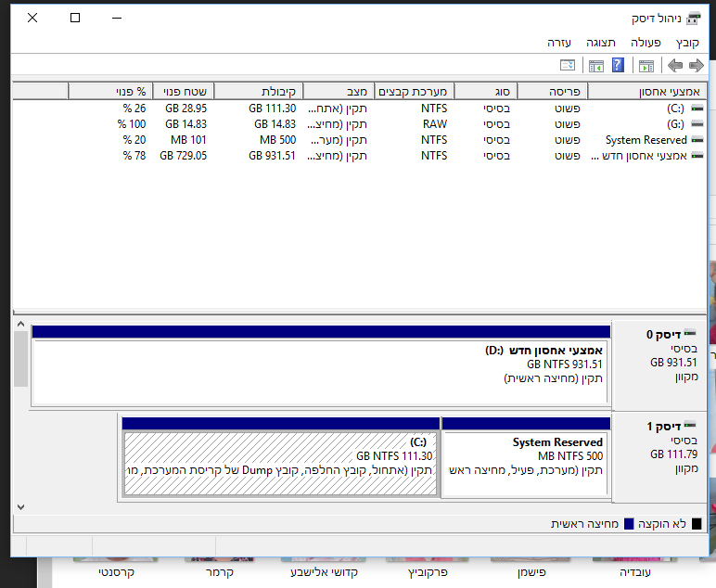Sort by סוג column header
716x588 pixels.
[485, 91]
